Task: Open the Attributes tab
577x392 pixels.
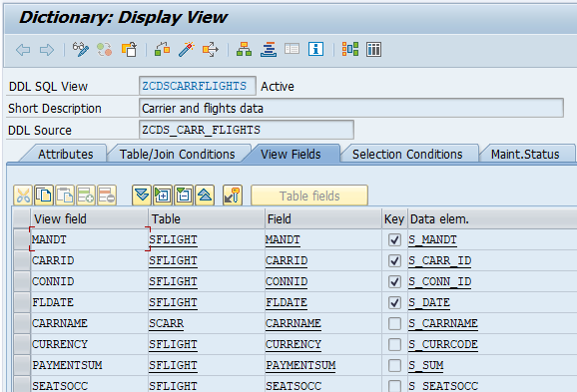Action: [x=66, y=154]
